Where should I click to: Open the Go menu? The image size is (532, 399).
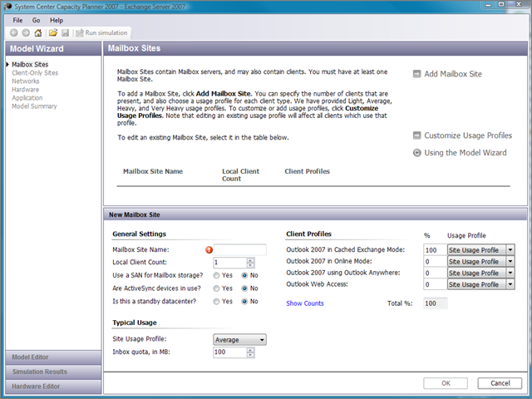click(37, 20)
